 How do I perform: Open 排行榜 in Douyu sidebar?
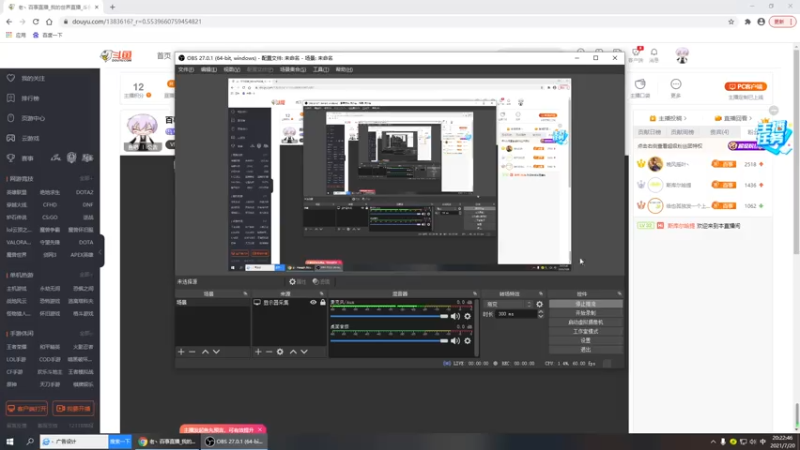pos(23,98)
